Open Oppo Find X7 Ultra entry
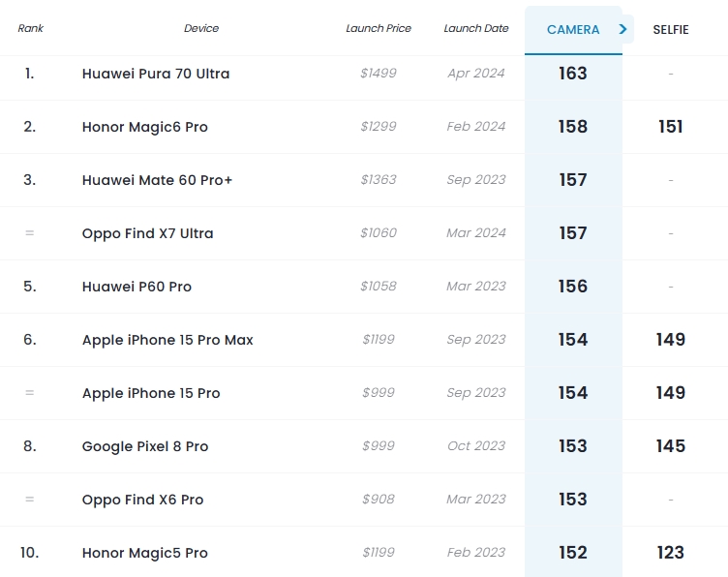728x577 pixels. point(148,233)
